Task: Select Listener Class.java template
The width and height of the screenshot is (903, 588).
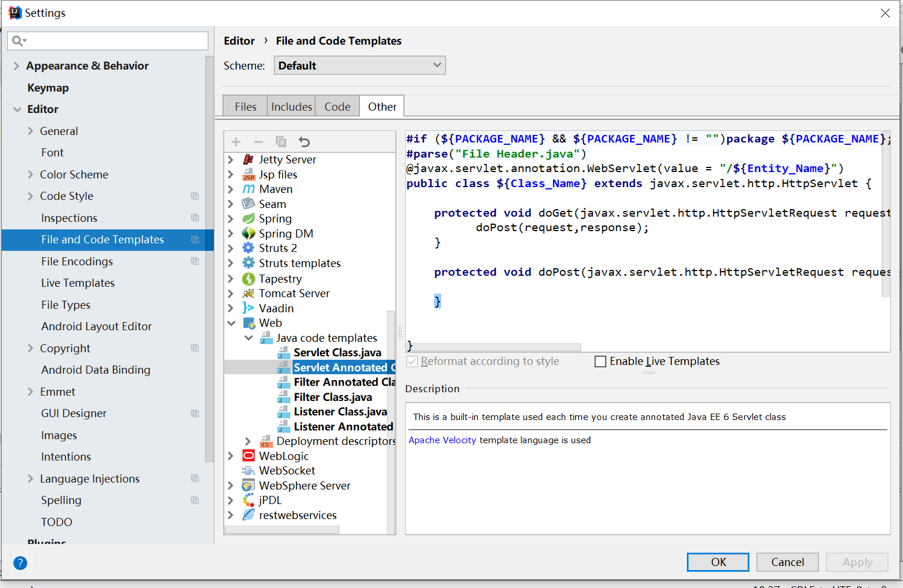Action: pos(340,411)
